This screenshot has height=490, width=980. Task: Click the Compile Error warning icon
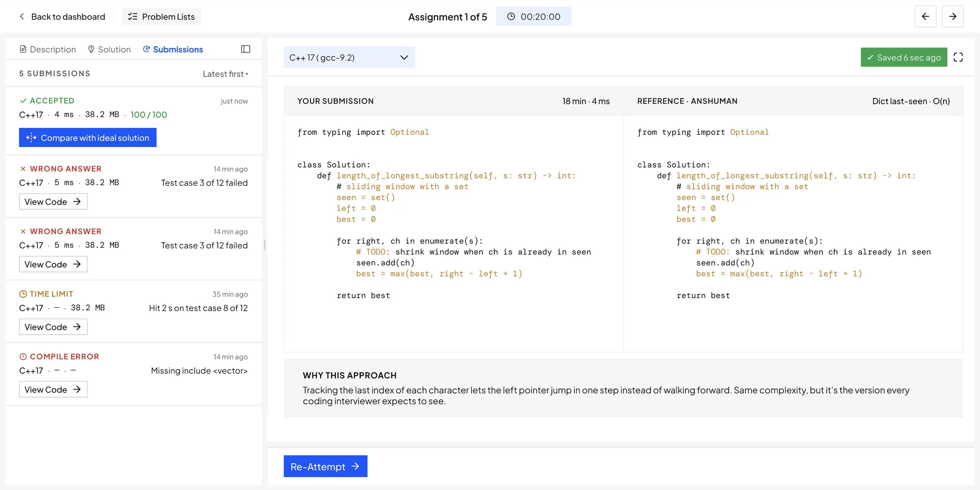(x=23, y=356)
